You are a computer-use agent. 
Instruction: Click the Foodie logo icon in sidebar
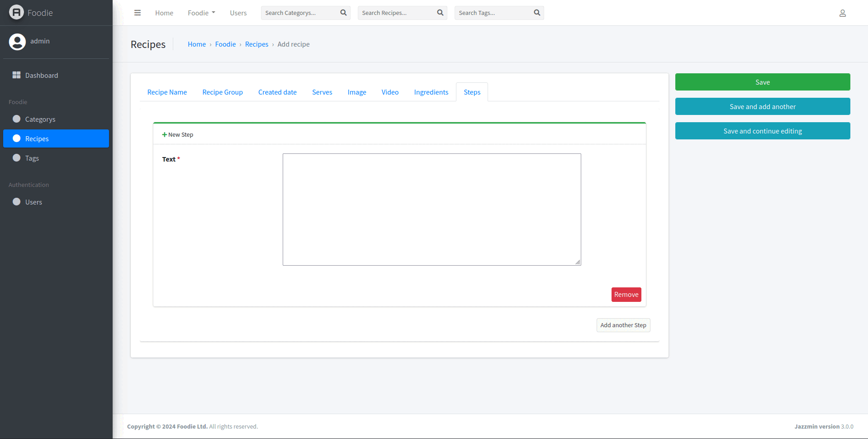[x=17, y=12]
